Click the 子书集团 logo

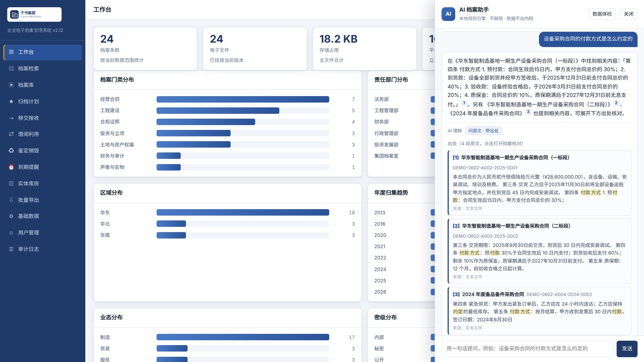(34, 14)
